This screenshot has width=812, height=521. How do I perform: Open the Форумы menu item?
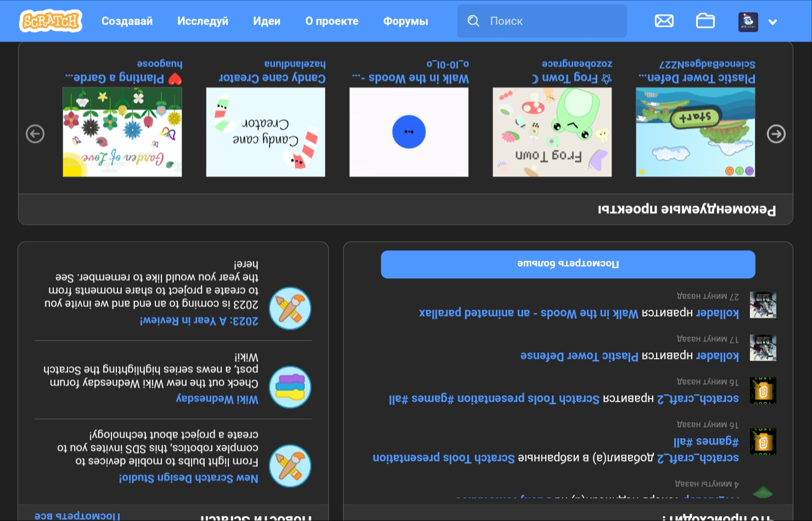coord(405,21)
